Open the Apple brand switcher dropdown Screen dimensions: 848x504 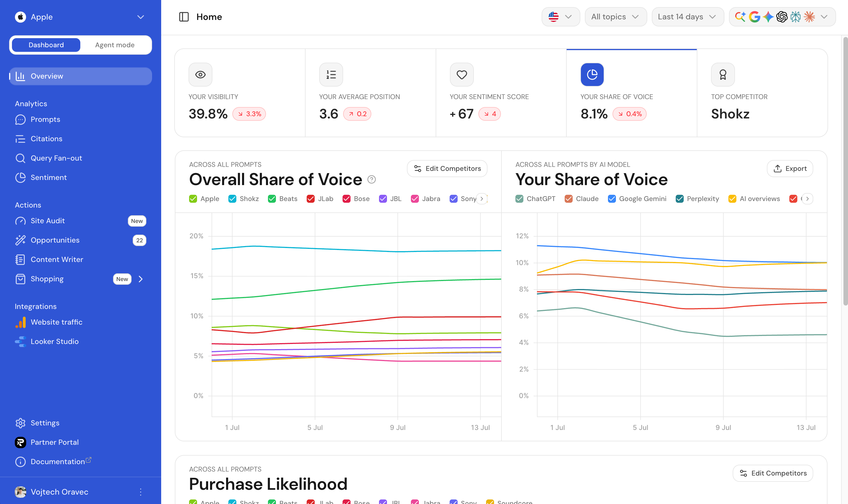(x=141, y=17)
